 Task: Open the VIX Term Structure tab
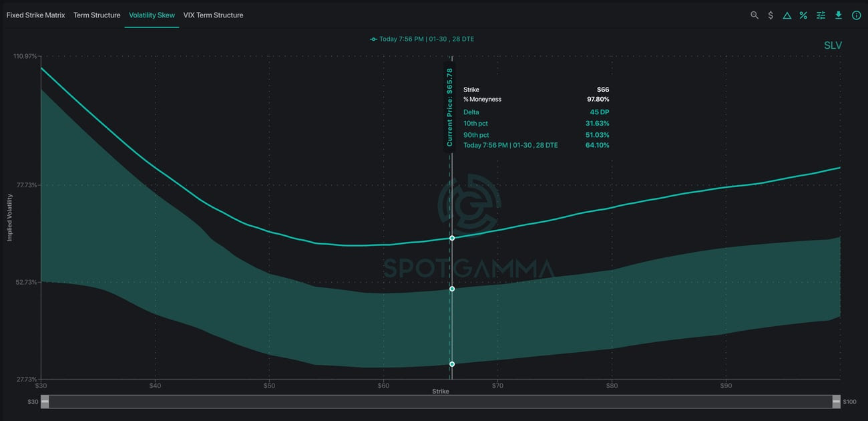click(213, 15)
